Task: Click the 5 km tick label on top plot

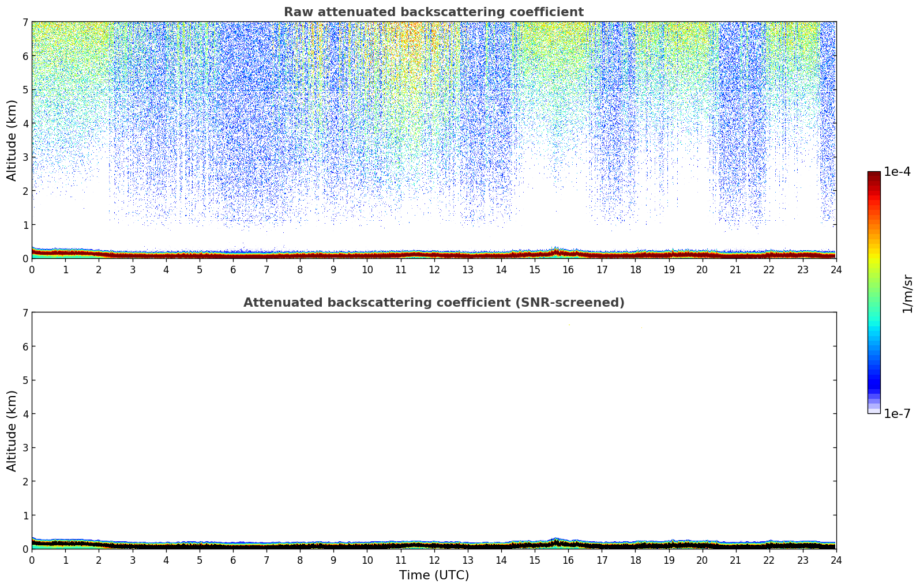Action: coord(25,89)
